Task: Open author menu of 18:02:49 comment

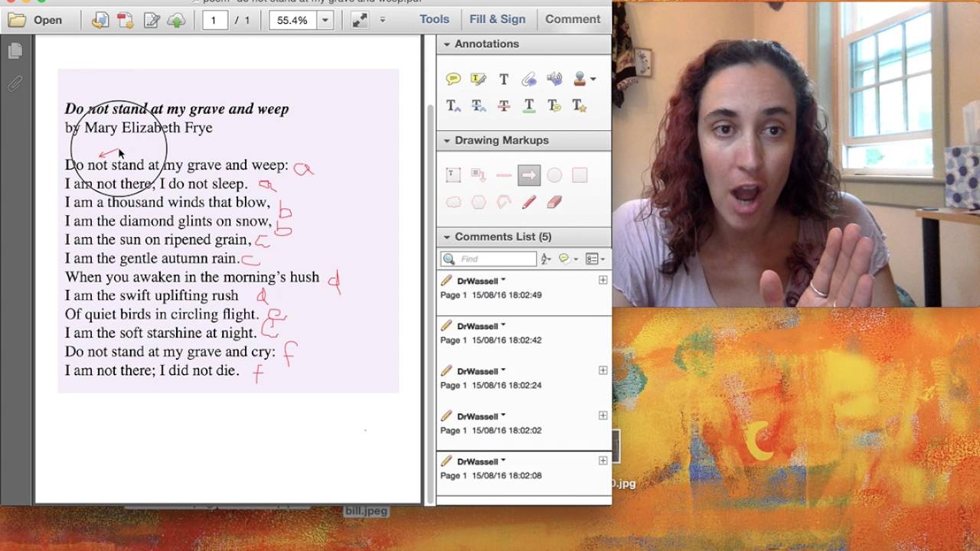Action: click(x=503, y=280)
